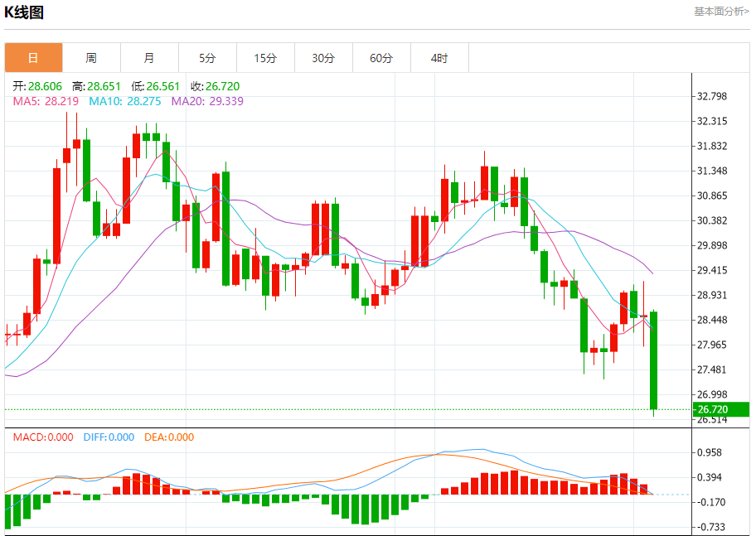
Task: Click the 30.382 price axis label
Action: pyautogui.click(x=712, y=220)
